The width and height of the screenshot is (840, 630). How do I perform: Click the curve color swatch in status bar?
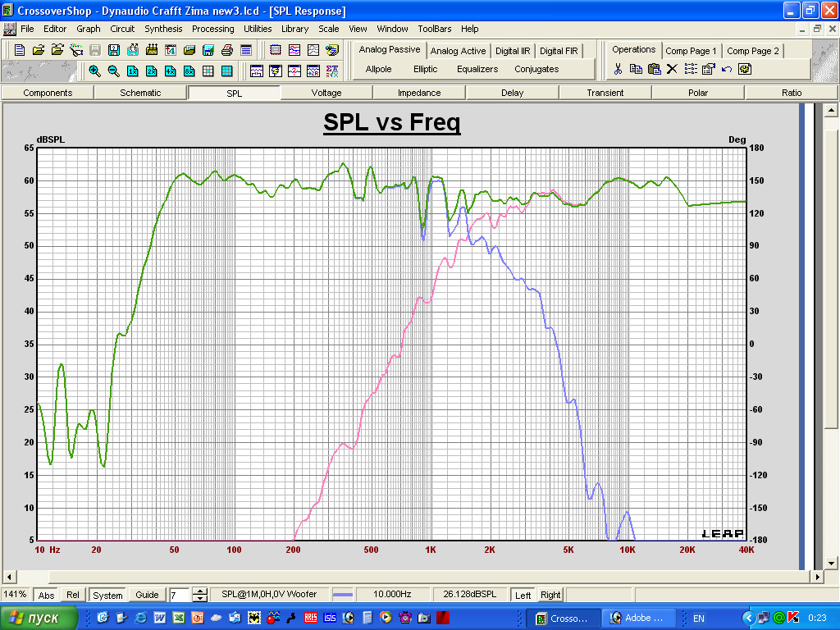coord(343,595)
